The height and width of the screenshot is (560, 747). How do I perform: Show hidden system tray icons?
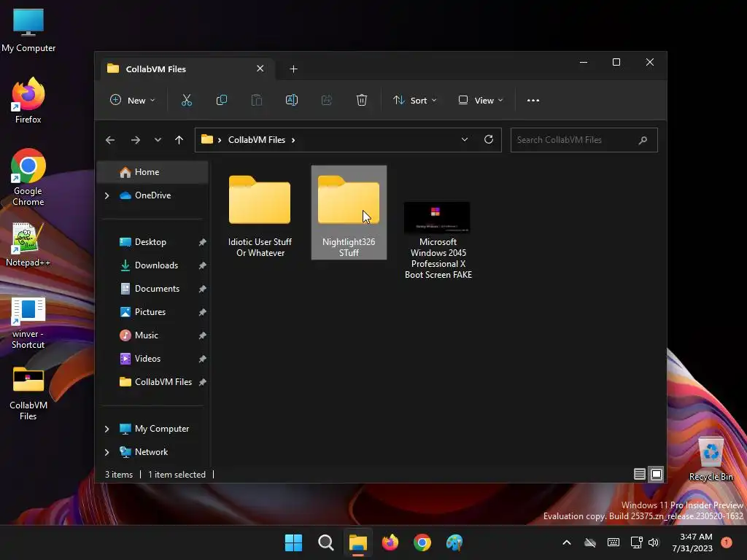[x=566, y=542]
